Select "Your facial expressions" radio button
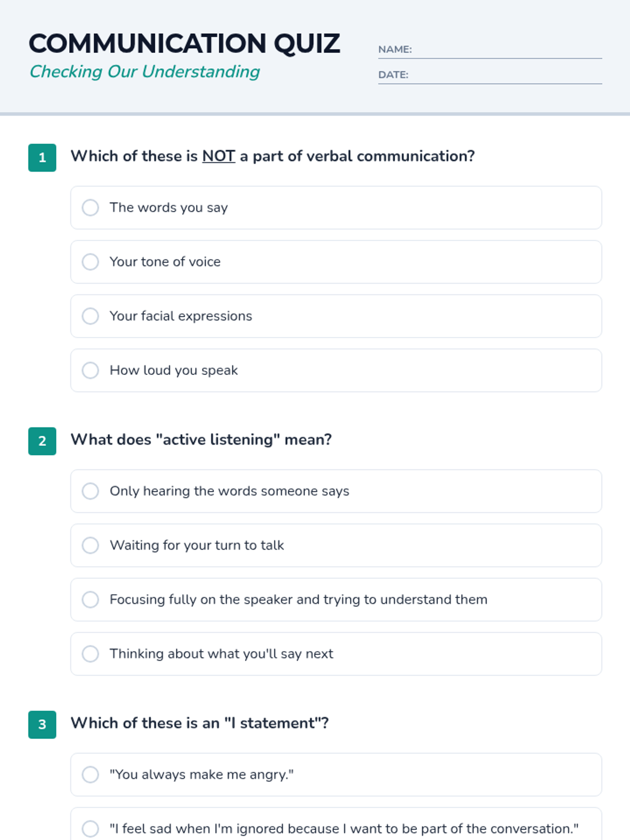This screenshot has height=840, width=630. pyautogui.click(x=90, y=316)
